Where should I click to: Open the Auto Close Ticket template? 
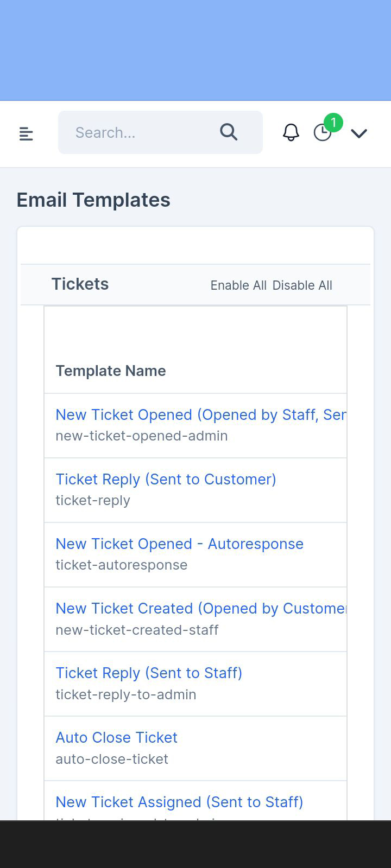pyautogui.click(x=116, y=738)
